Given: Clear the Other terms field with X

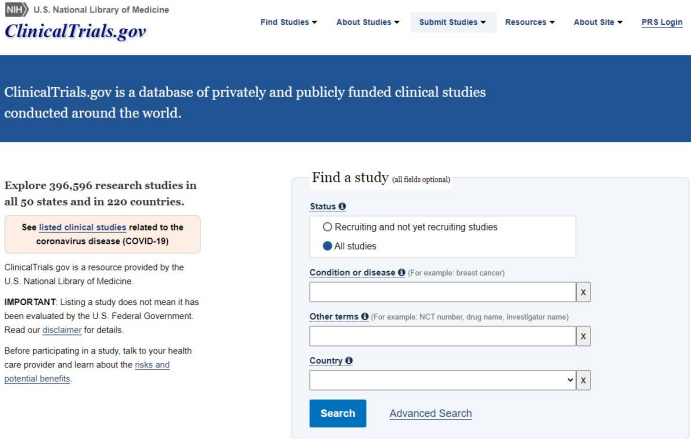Looking at the screenshot, I should (x=584, y=337).
